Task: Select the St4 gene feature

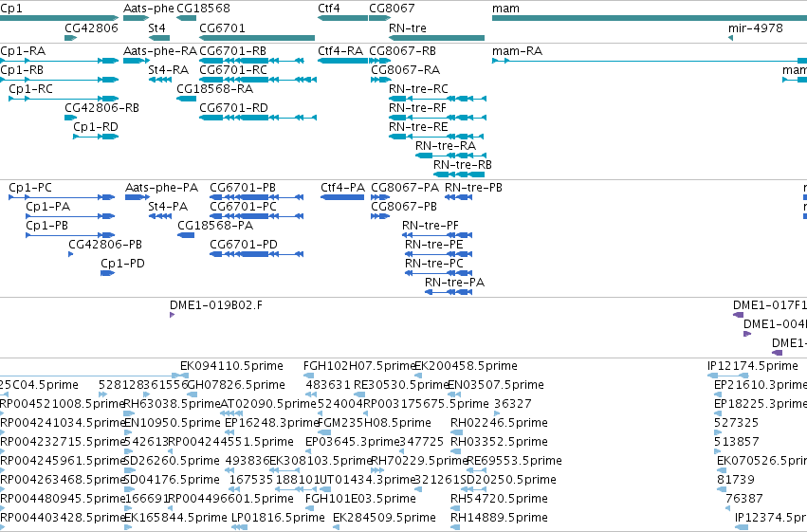Action: (x=159, y=38)
